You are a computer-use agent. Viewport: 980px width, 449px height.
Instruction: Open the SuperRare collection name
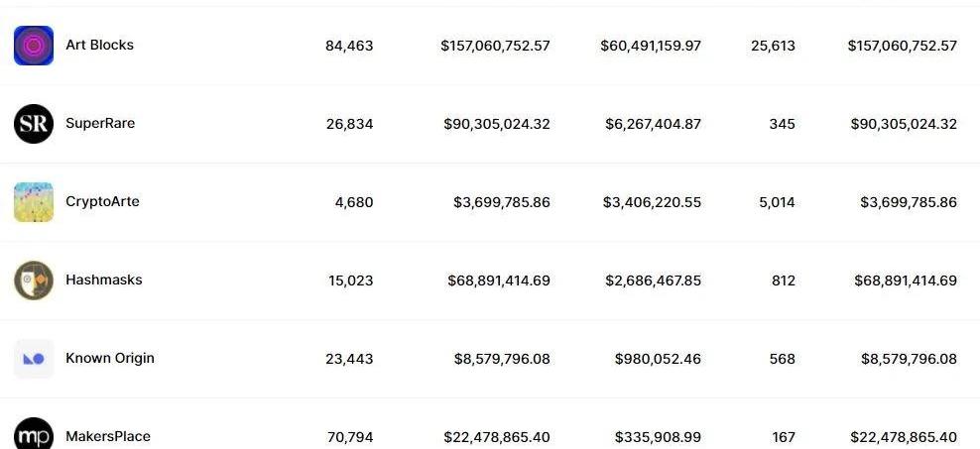point(100,123)
